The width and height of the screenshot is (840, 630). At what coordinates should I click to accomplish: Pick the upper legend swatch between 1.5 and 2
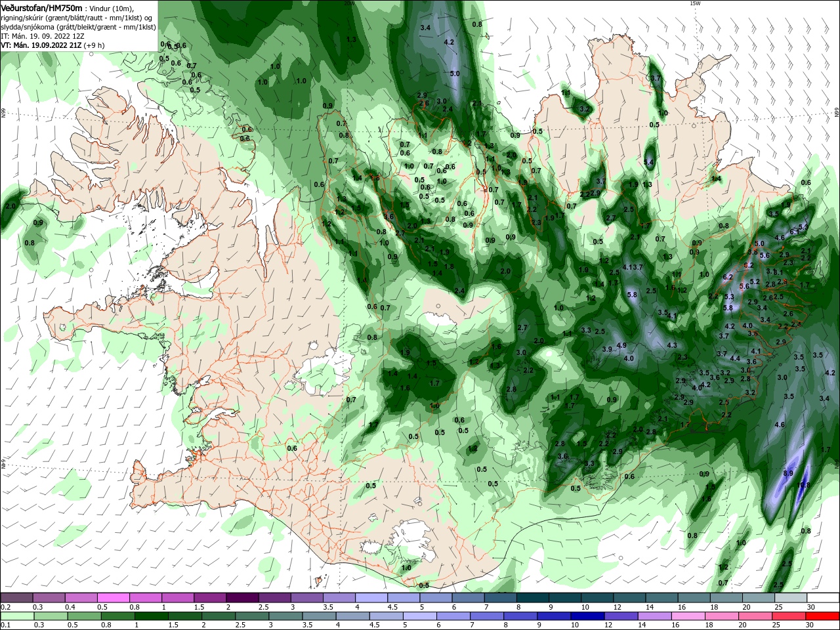click(x=210, y=598)
